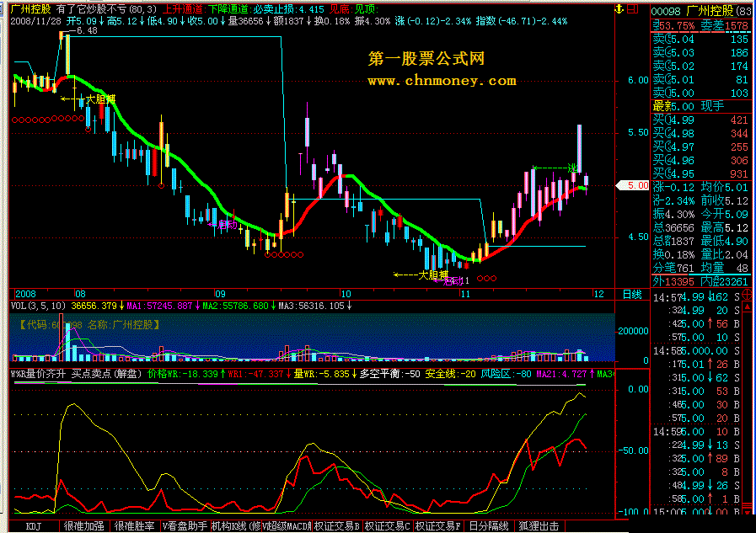
Task: Click the red crosshair icon above tick list
Action: [x=748, y=294]
